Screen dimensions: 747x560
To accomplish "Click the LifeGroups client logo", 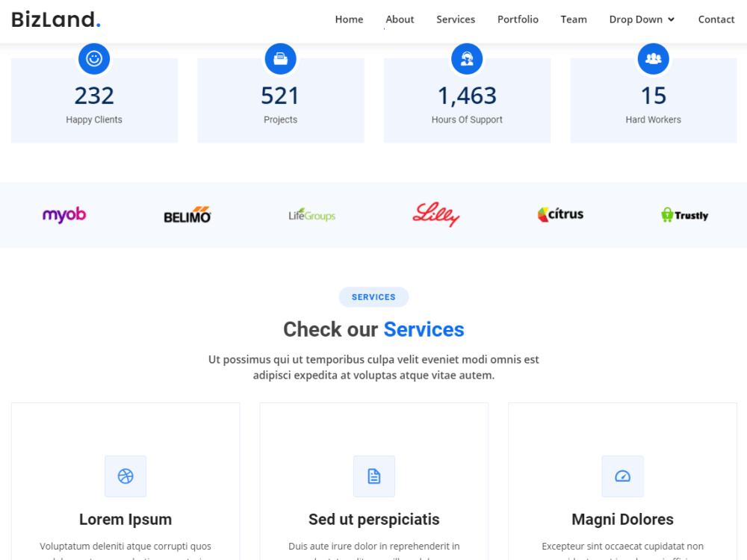I will (x=312, y=215).
